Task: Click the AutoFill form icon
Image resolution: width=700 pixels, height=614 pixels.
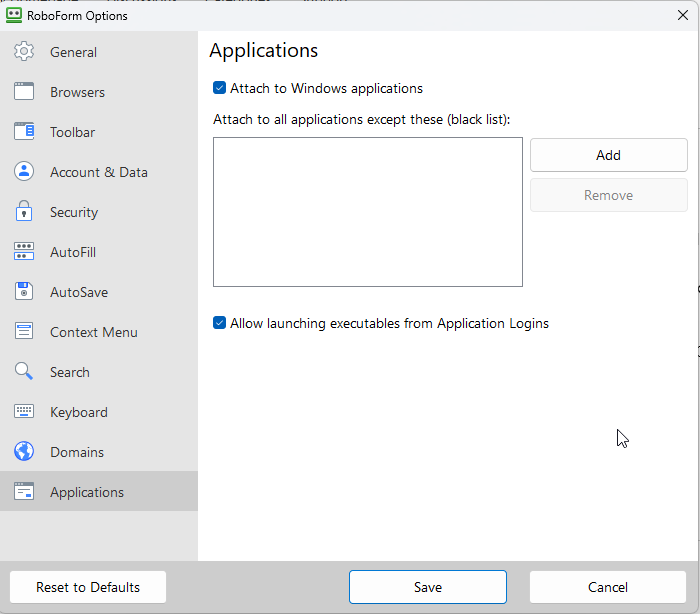Action: tap(24, 252)
